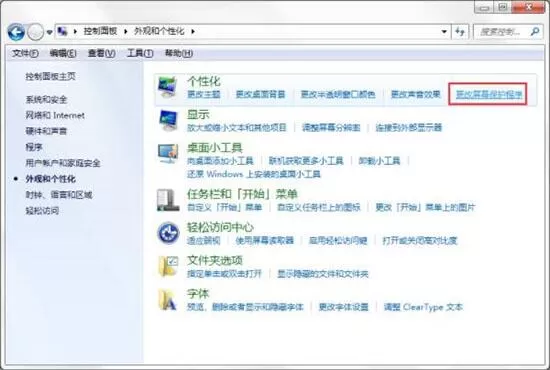Click 调整 ClearType 文本 link
Screen dimensions: 550x370
[423, 307]
